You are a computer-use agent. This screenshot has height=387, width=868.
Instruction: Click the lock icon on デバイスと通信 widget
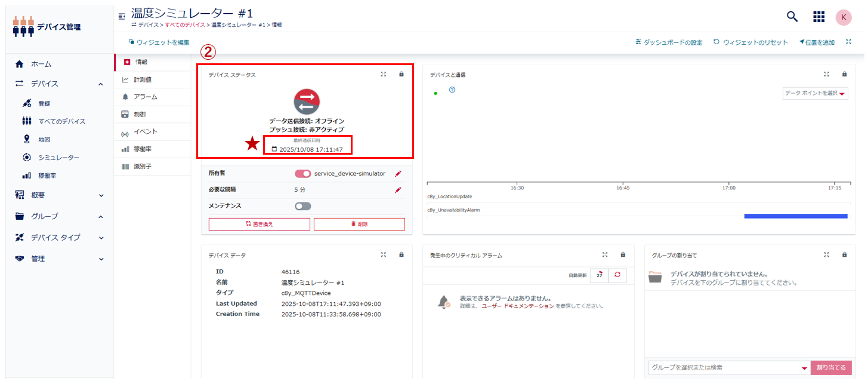coord(844,74)
